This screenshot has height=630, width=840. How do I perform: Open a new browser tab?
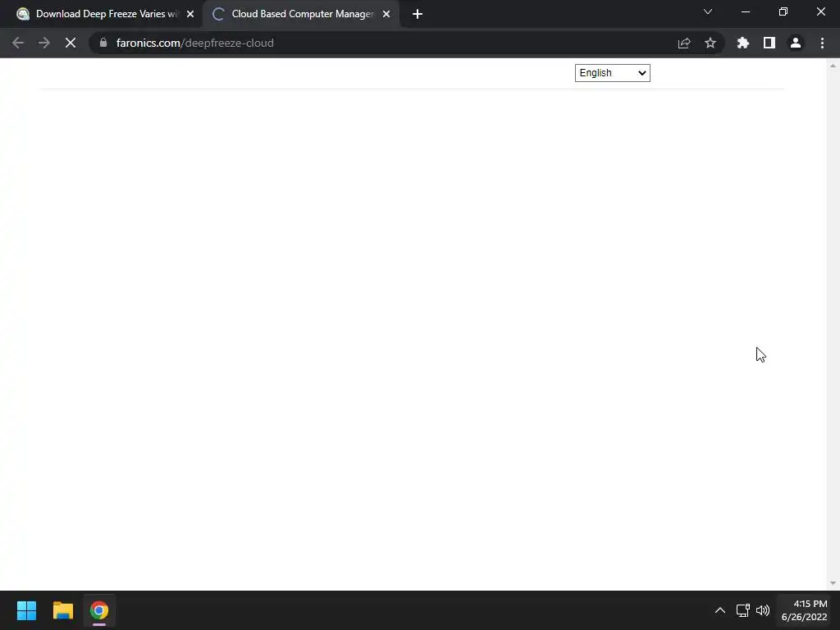click(418, 14)
